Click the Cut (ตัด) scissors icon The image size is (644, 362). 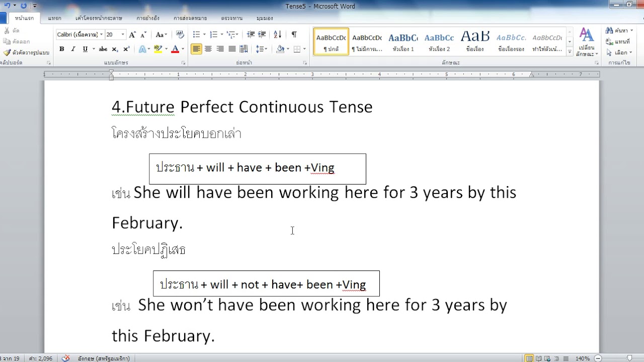pos(7,31)
